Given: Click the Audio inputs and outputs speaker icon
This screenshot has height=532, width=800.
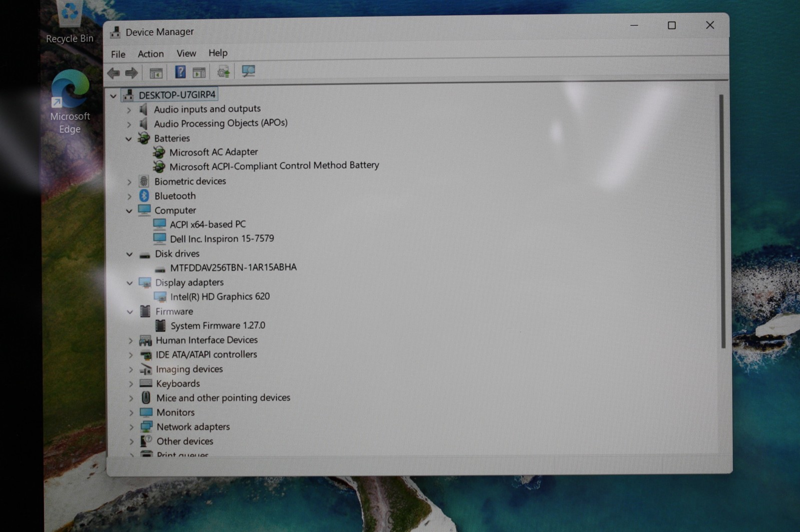Looking at the screenshot, I should pos(144,109).
